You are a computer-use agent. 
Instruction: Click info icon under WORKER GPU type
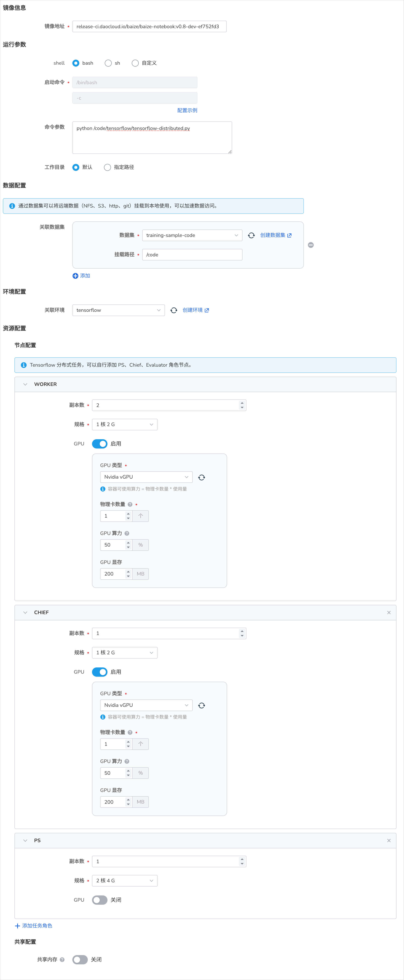(x=103, y=489)
